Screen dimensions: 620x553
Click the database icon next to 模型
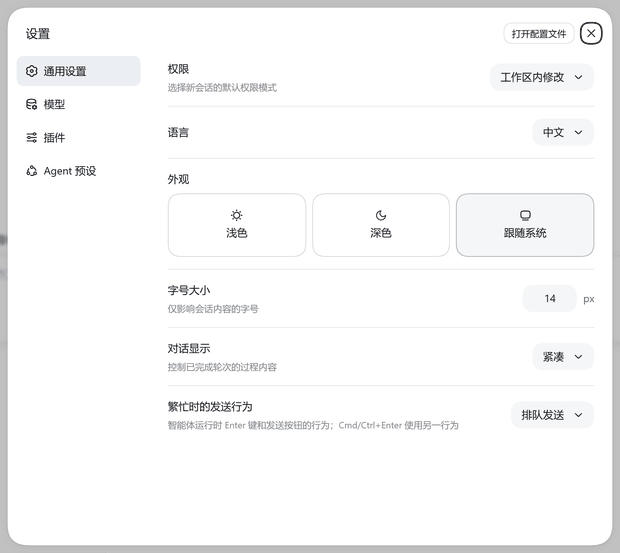click(x=32, y=104)
